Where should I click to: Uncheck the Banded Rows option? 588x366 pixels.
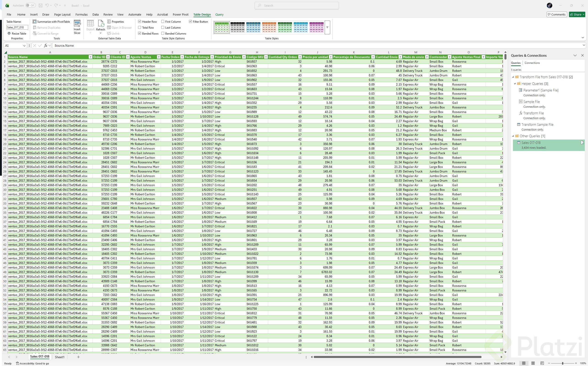(139, 33)
